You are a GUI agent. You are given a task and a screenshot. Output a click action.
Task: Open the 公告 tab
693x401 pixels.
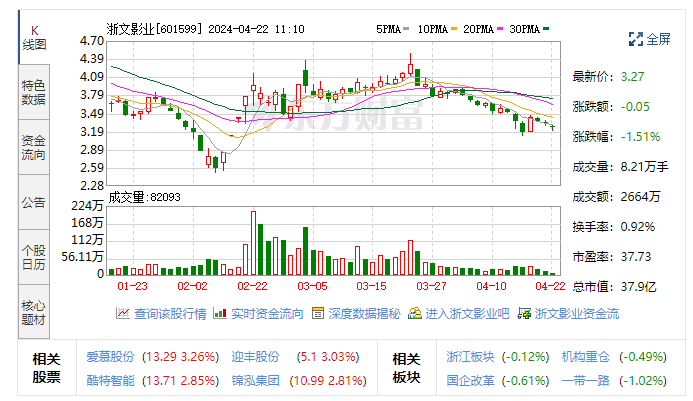(x=34, y=202)
